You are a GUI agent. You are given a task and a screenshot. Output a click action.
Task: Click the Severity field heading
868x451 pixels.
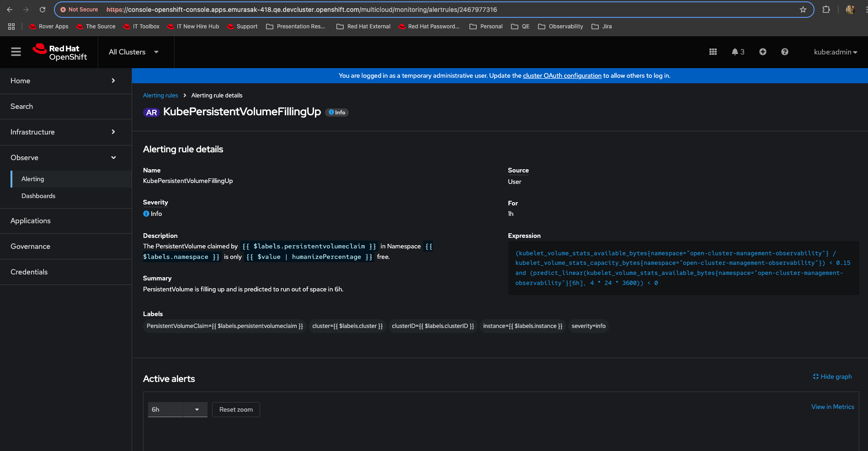pyautogui.click(x=155, y=203)
